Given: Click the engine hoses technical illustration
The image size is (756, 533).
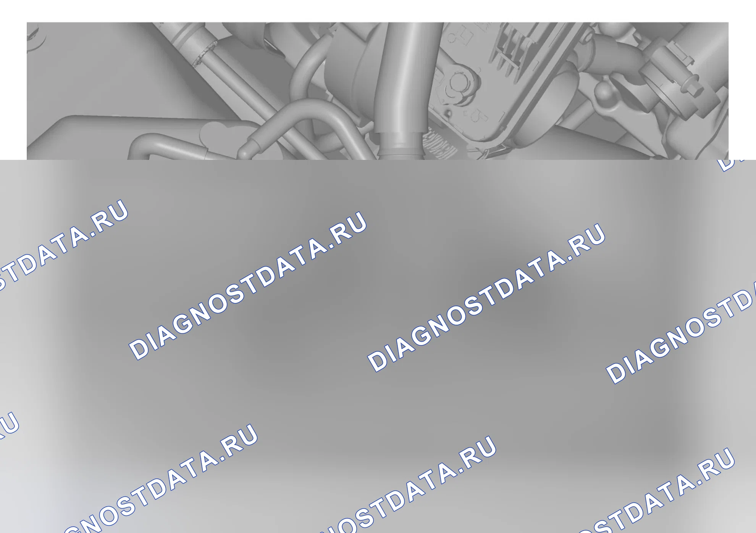Looking at the screenshot, I should point(377,91).
